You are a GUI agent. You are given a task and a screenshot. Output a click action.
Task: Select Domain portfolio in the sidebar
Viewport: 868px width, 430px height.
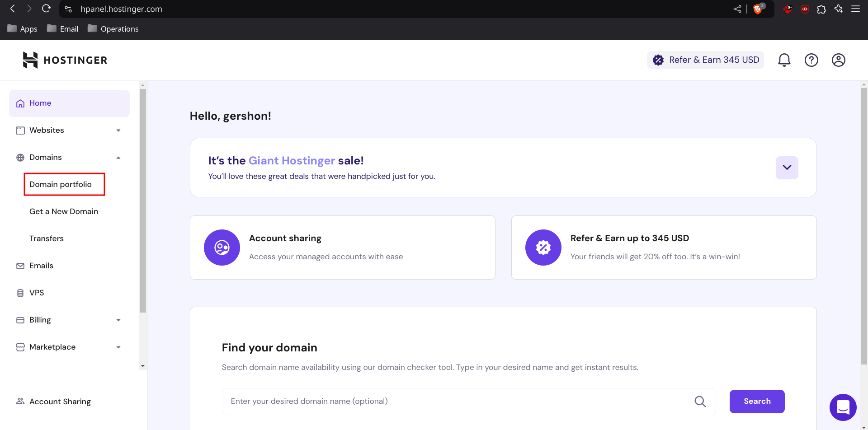[61, 184]
